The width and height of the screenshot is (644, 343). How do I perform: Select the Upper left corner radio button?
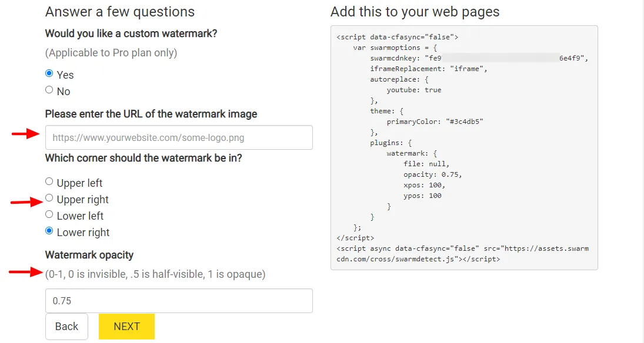tap(49, 182)
